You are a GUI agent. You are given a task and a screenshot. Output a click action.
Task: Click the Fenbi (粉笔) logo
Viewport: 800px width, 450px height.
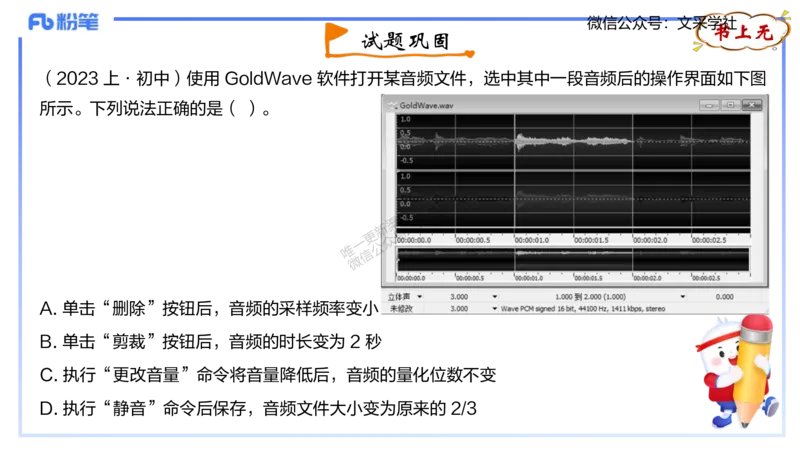[x=64, y=22]
